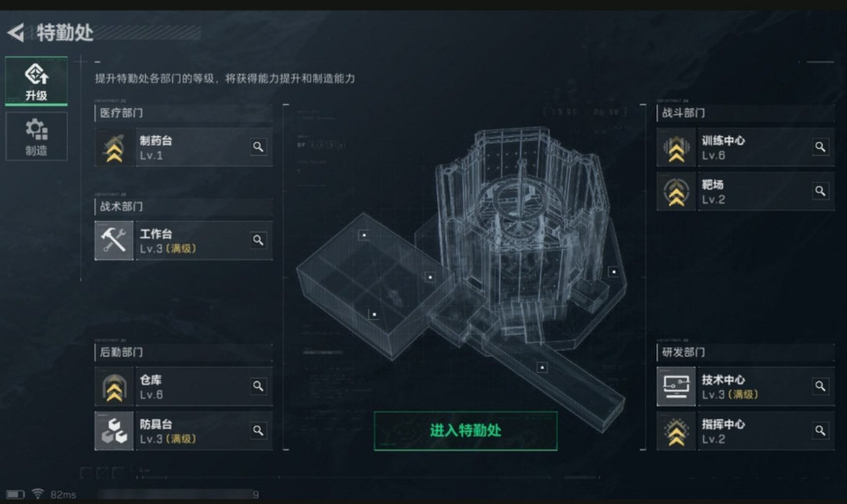The width and height of the screenshot is (847, 504).
Task: Open 技术中心 details magnifier
Action: [820, 386]
